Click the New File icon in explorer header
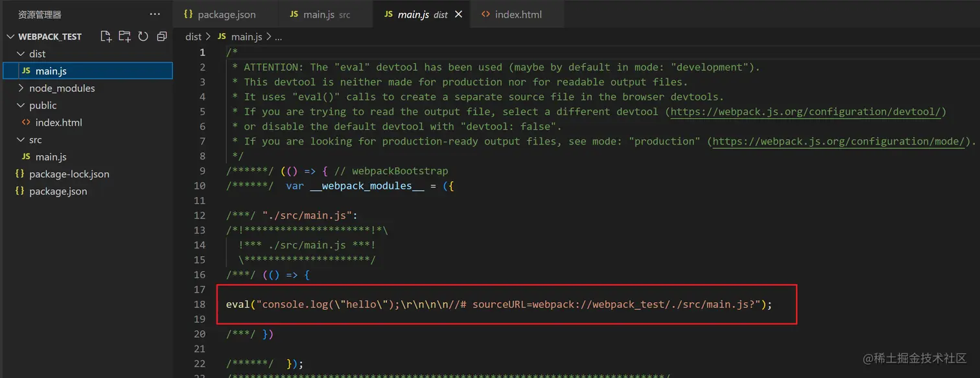 [106, 36]
